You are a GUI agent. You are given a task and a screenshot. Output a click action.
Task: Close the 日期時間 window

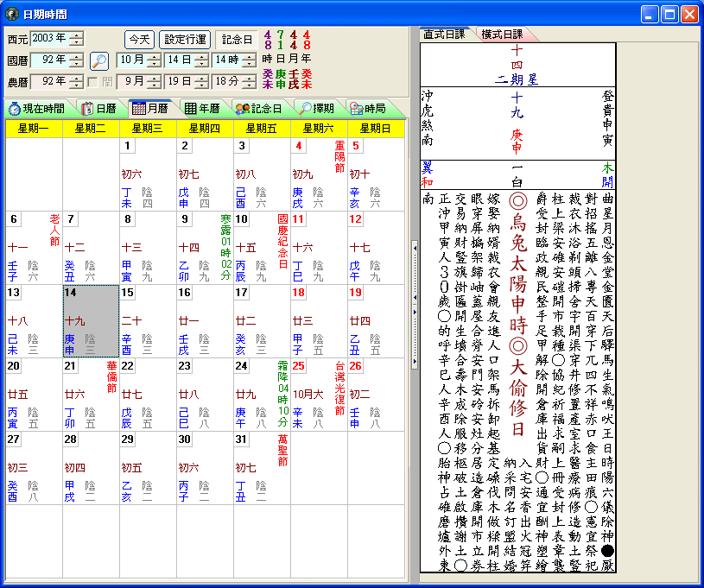point(689,15)
